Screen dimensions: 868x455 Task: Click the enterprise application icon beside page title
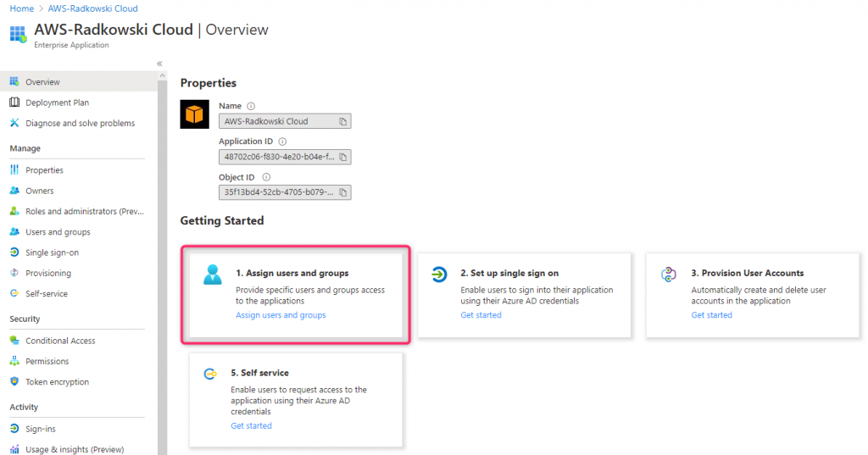(18, 35)
